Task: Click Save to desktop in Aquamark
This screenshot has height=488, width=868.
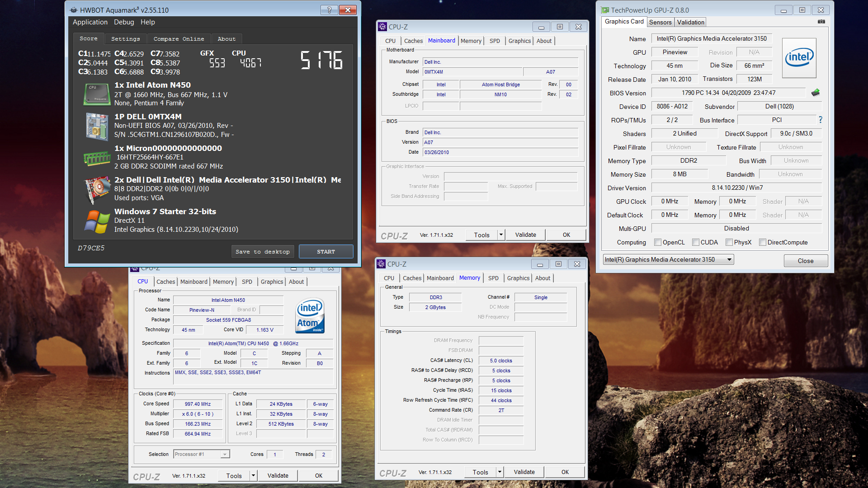Action: (263, 252)
